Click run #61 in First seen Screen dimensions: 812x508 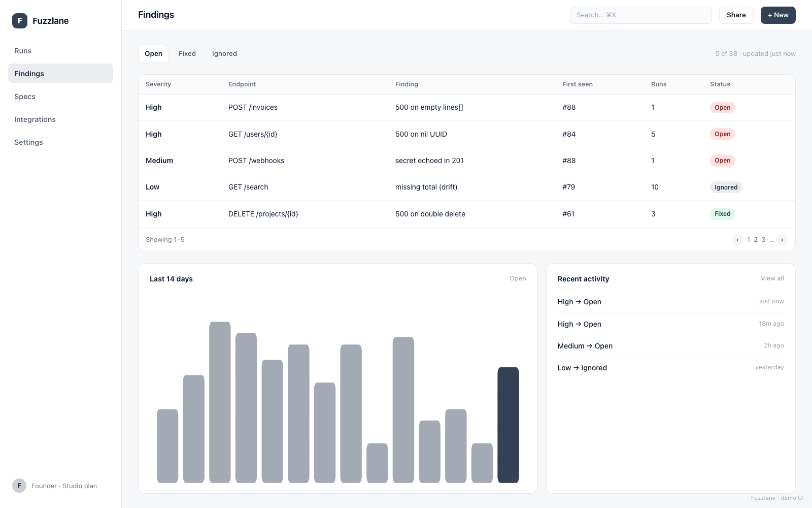click(568, 214)
